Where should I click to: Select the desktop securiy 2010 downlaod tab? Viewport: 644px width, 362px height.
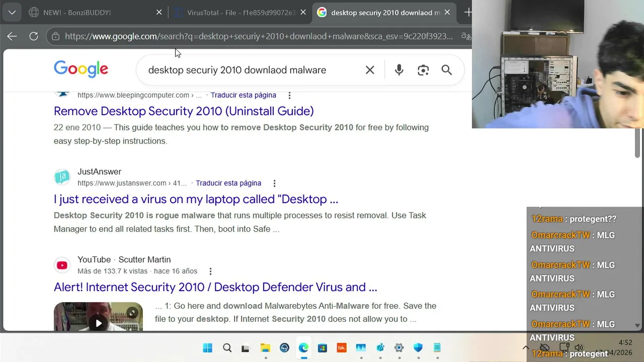pos(385,13)
